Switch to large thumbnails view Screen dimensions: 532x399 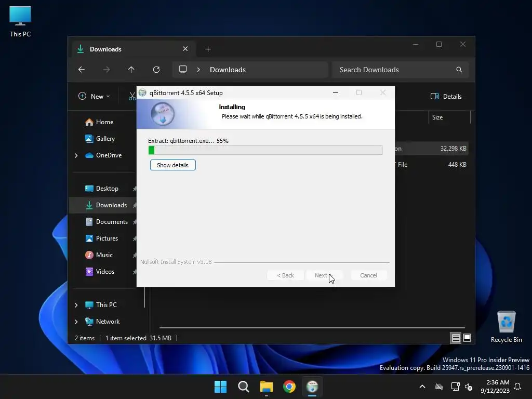coord(467,338)
